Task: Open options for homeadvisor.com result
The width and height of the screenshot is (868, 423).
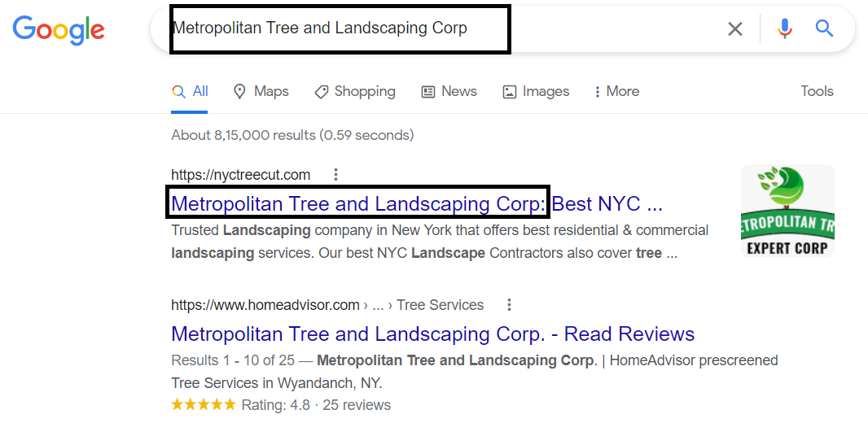Action: click(x=509, y=305)
